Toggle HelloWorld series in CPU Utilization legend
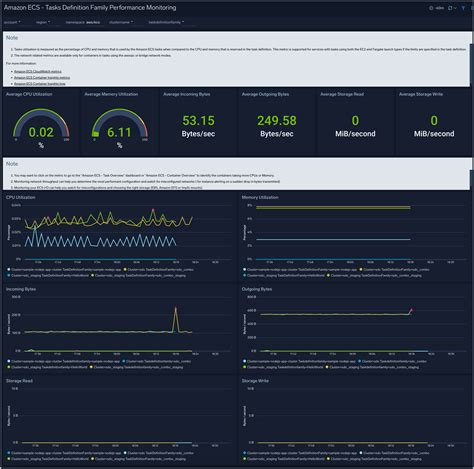 [48, 276]
